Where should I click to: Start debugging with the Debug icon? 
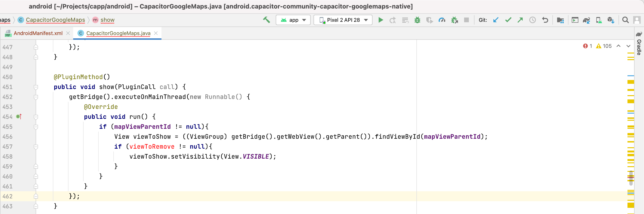click(417, 20)
